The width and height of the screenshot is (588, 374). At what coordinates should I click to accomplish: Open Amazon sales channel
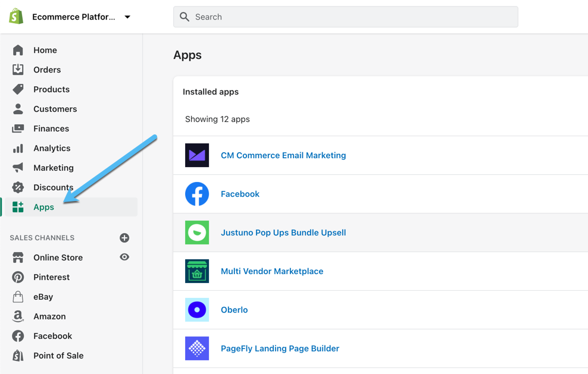click(x=49, y=316)
